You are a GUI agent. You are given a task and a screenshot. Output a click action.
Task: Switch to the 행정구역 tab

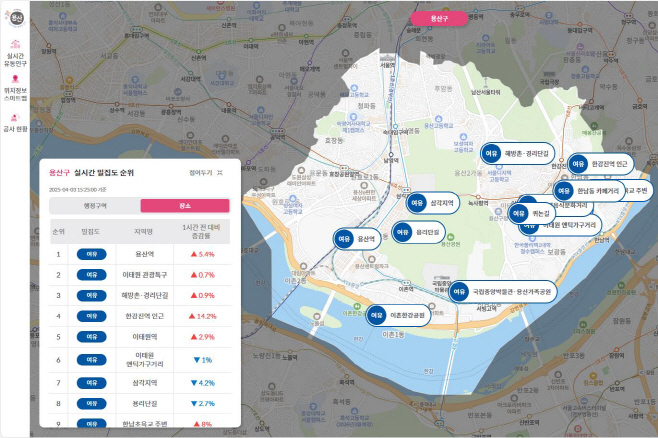95,206
